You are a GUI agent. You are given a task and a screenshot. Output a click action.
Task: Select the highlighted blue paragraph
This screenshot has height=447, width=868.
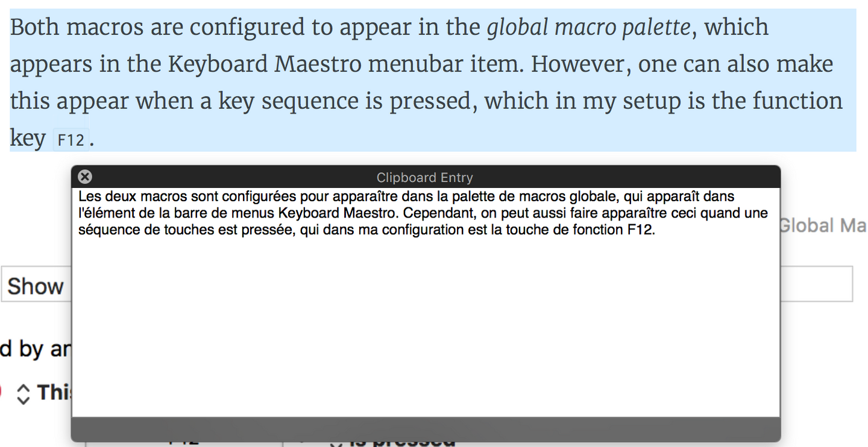[x=422, y=78]
